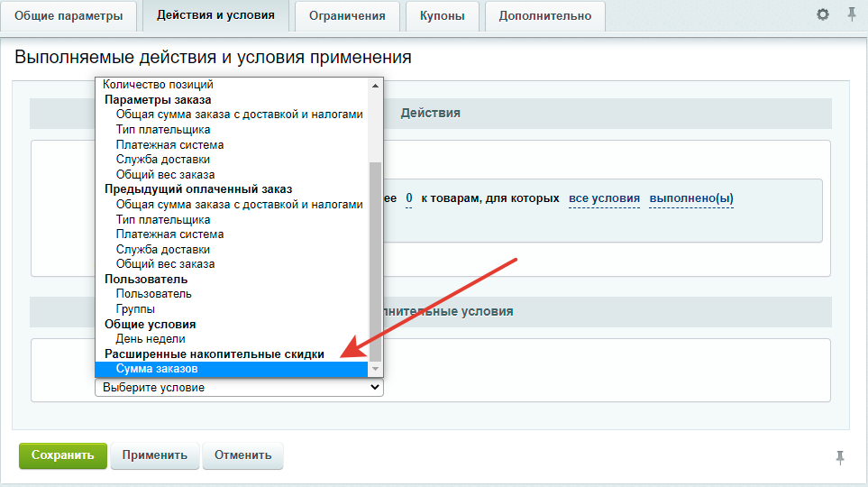The image size is (868, 487).
Task: Select Тип плательщика under Предыдущий оплаченный заказ
Action: (x=232, y=219)
